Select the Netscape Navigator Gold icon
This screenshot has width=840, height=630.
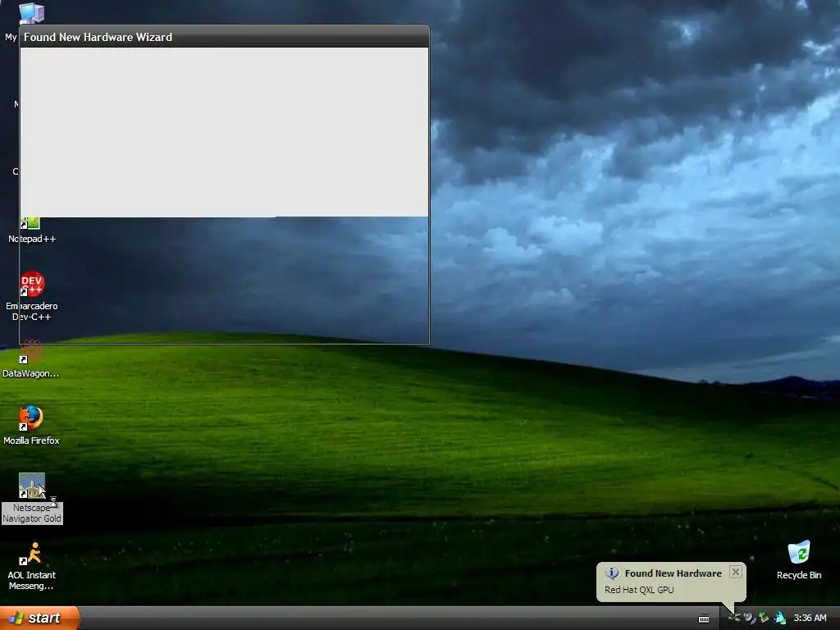[x=32, y=486]
